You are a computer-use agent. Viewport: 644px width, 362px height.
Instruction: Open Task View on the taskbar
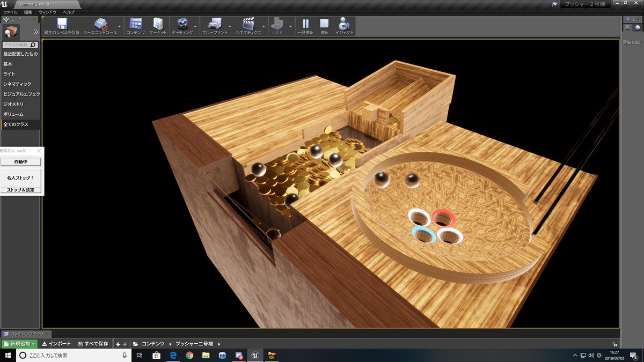pyautogui.click(x=140, y=355)
